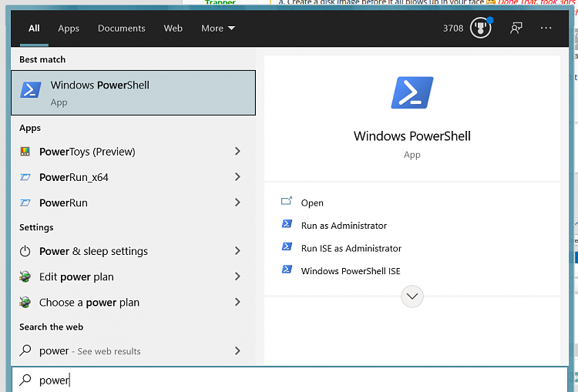This screenshot has height=392, width=578.
Task: Select the Windows PowerShell best match result
Action: tap(133, 93)
